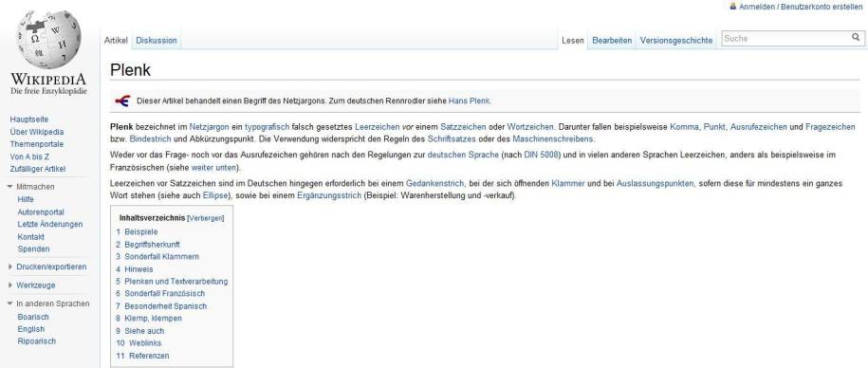Open the Spenden sidebar link
The image size is (868, 368).
click(33, 249)
